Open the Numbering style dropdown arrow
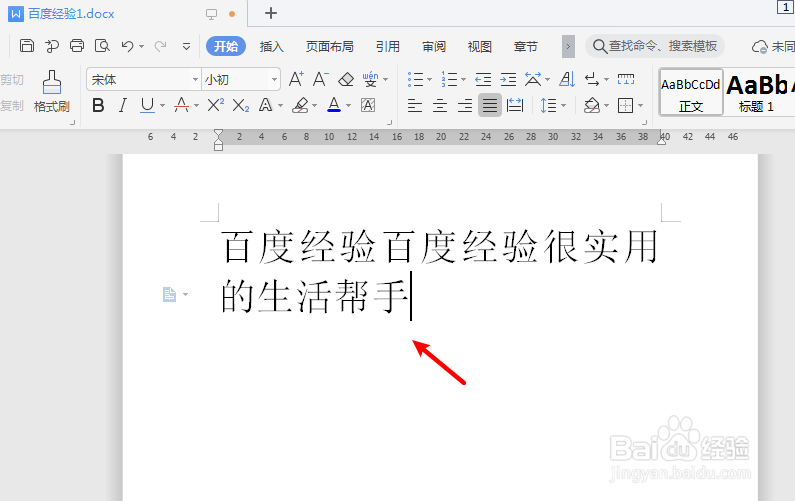Screen dimensions: 795x501 (x=463, y=80)
